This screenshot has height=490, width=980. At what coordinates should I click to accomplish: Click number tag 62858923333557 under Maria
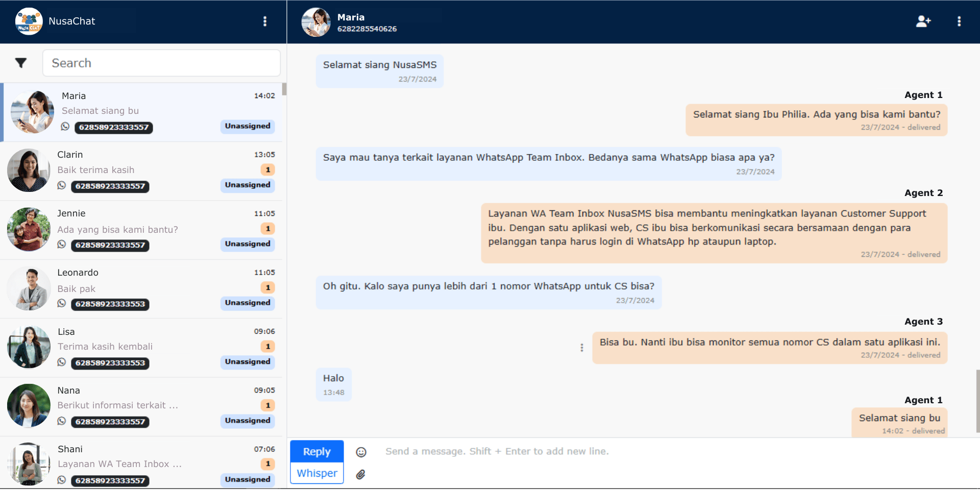point(114,128)
